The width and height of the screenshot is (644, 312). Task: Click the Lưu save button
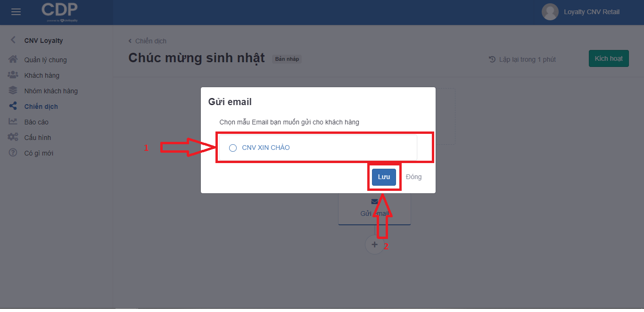pyautogui.click(x=384, y=177)
